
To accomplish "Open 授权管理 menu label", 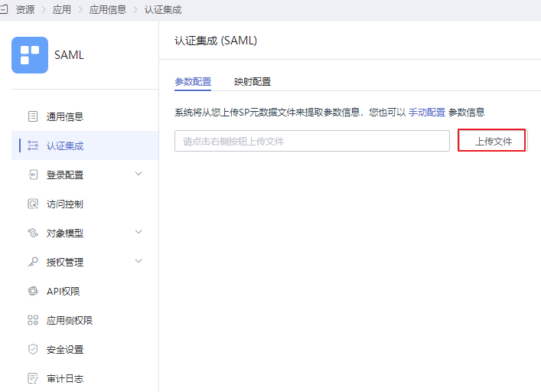I will coord(65,262).
